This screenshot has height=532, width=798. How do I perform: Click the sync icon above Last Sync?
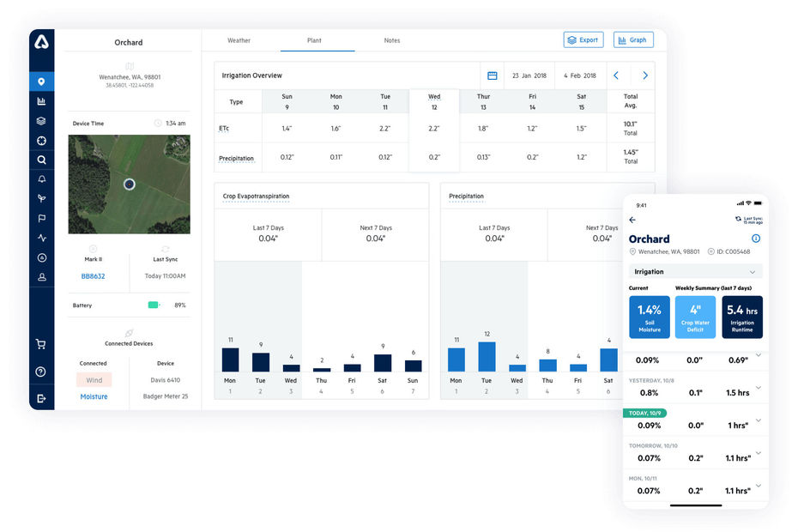(165, 249)
